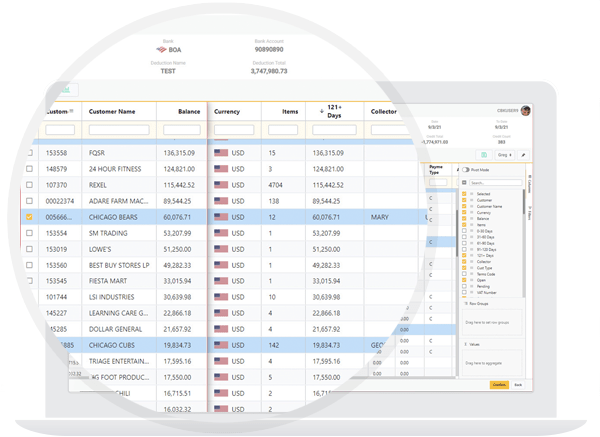Expand the Values section
This screenshot has height=437, width=600.
(472, 344)
